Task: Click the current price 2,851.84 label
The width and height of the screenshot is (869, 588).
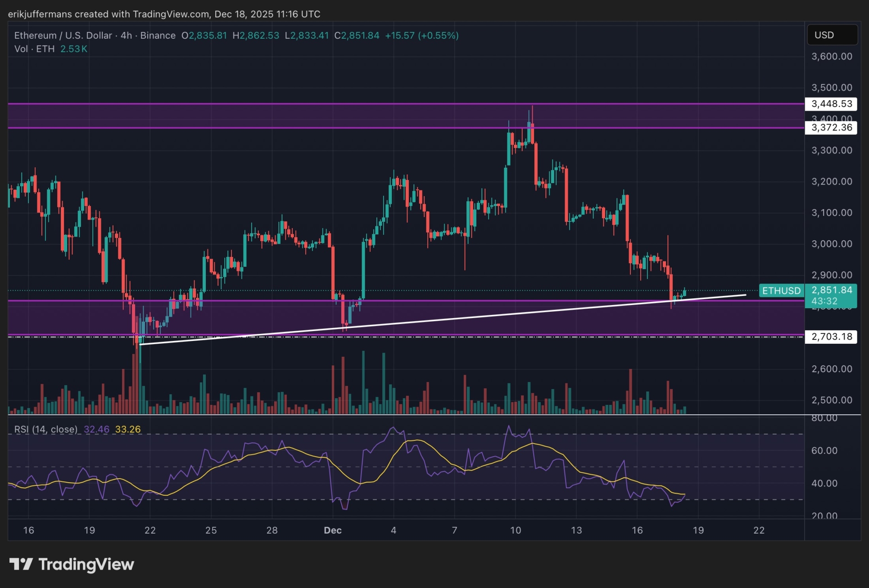Action: 832,290
